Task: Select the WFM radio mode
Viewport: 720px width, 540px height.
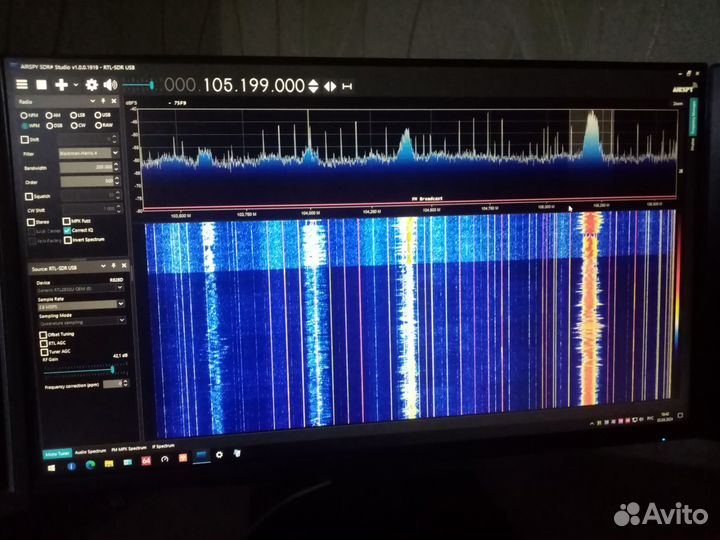Action: [x=30, y=125]
